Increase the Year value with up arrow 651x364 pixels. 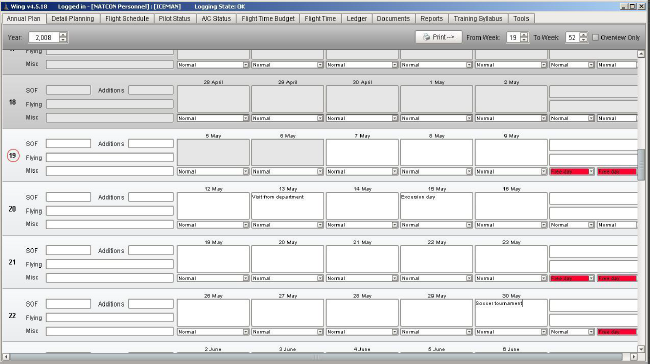click(x=63, y=35)
